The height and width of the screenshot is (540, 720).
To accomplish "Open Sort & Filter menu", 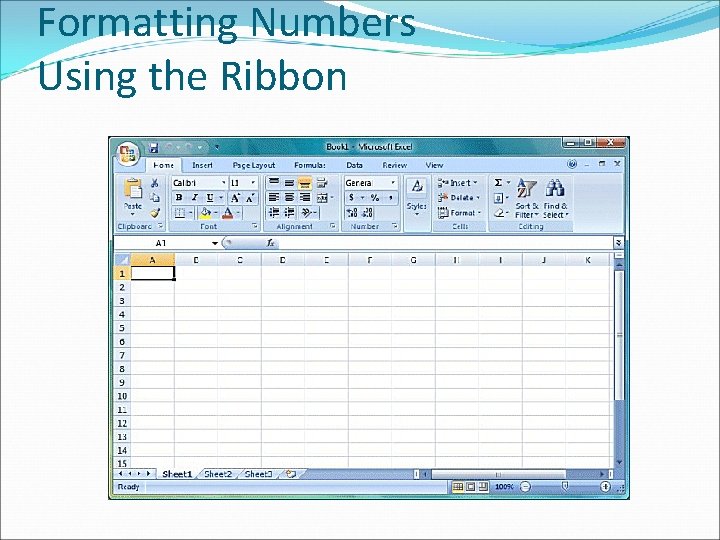I will [x=526, y=198].
